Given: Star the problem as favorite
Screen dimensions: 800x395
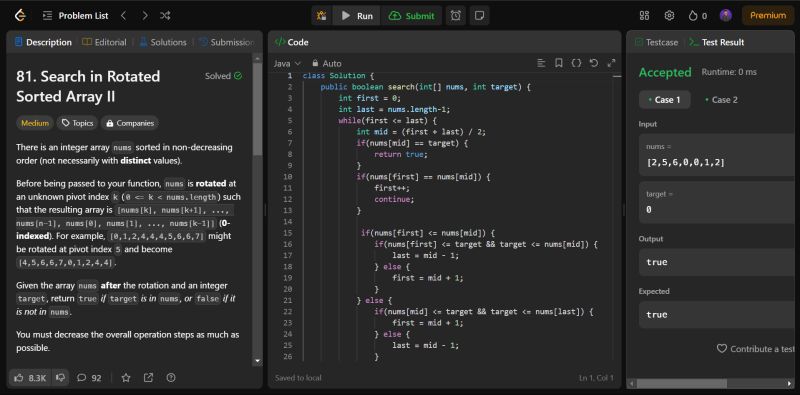Looking at the screenshot, I should pyautogui.click(x=126, y=378).
